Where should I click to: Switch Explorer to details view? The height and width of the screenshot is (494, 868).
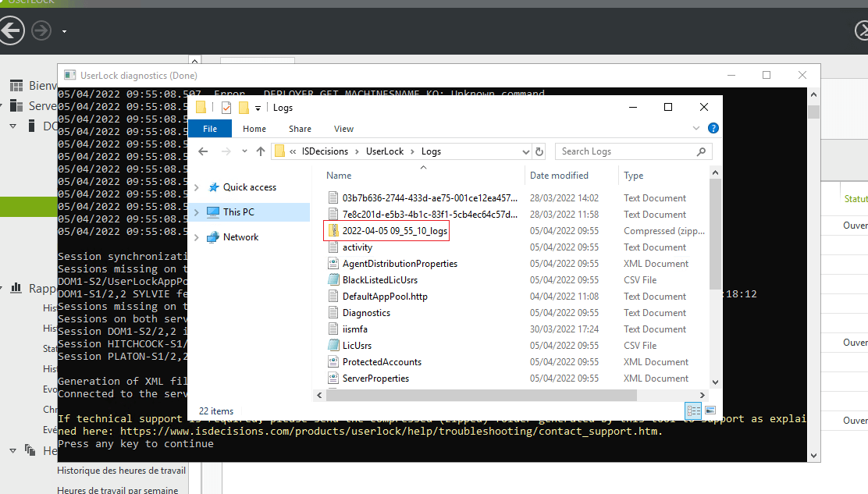pyautogui.click(x=694, y=410)
